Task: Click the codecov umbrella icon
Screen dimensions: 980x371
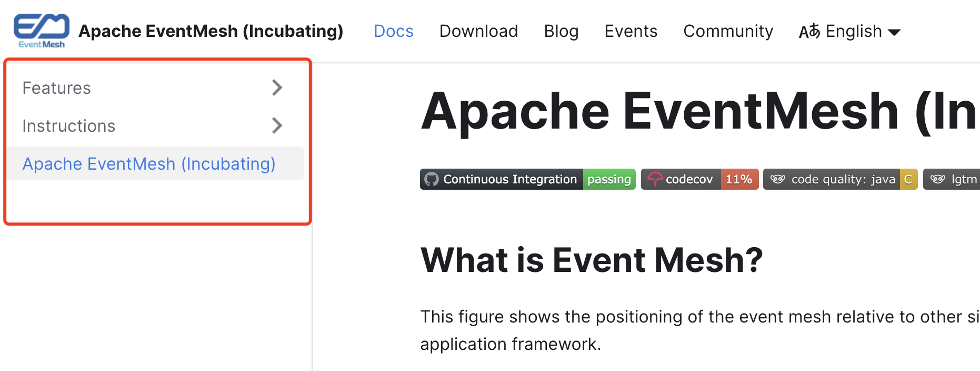Action: click(655, 179)
